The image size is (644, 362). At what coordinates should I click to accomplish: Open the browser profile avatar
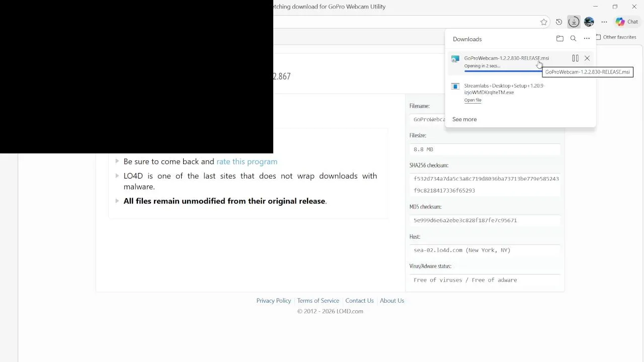(x=589, y=22)
